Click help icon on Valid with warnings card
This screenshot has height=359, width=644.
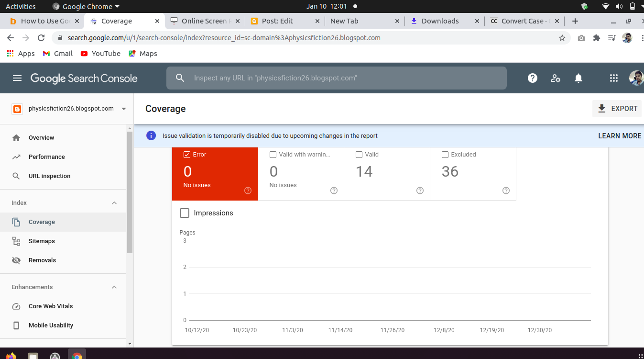(x=334, y=191)
